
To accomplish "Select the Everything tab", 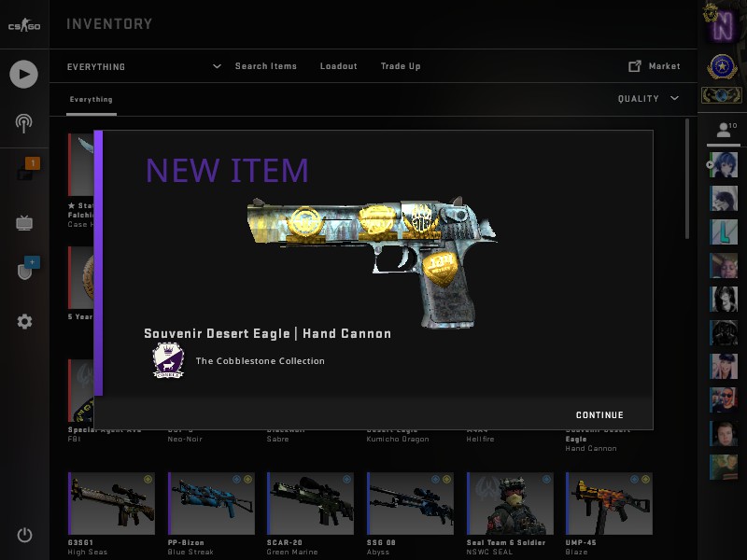I will 91,100.
